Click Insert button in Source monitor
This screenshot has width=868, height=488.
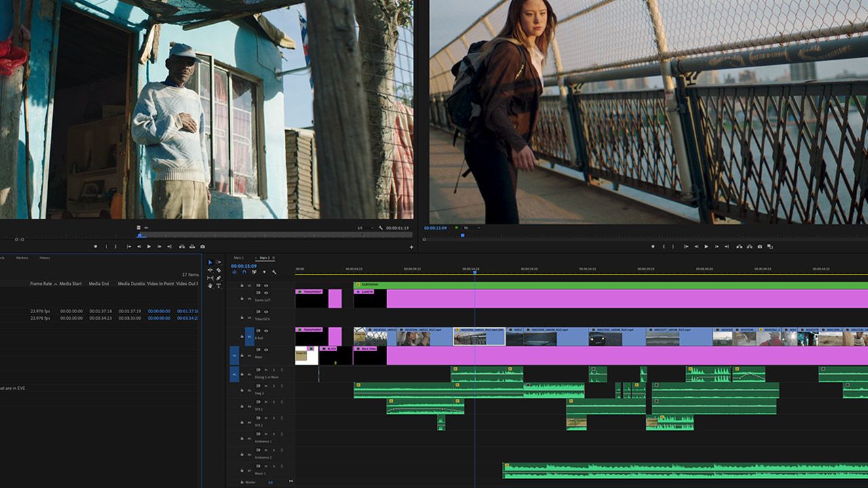182,247
